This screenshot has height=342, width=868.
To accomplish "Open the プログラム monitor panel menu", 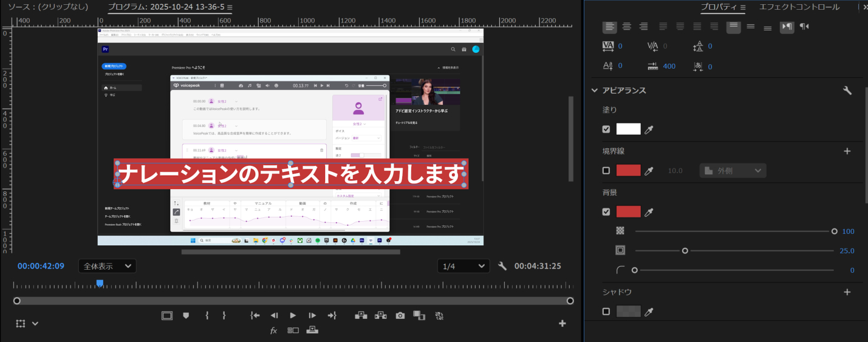I will pos(230,8).
